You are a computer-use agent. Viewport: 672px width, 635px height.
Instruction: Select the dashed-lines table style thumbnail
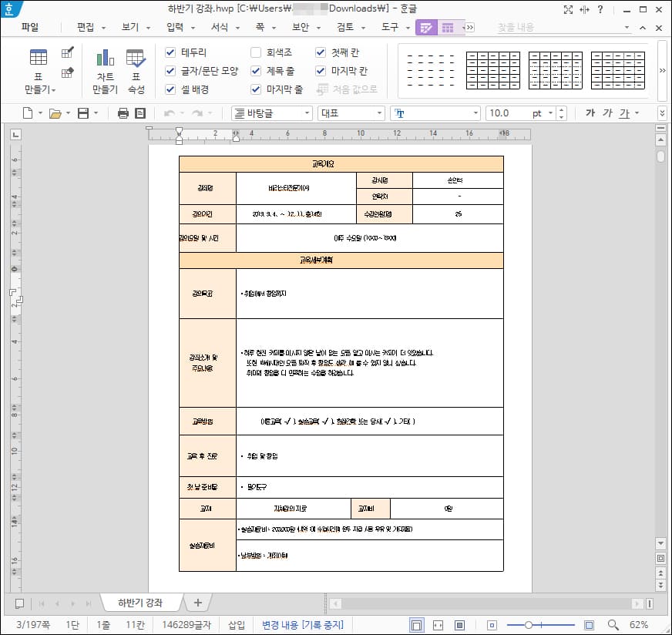tap(430, 70)
